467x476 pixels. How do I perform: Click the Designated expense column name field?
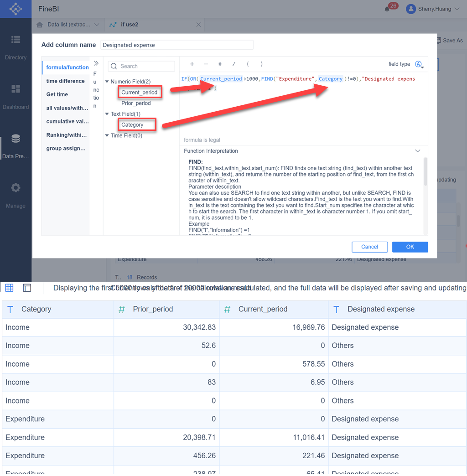point(177,45)
